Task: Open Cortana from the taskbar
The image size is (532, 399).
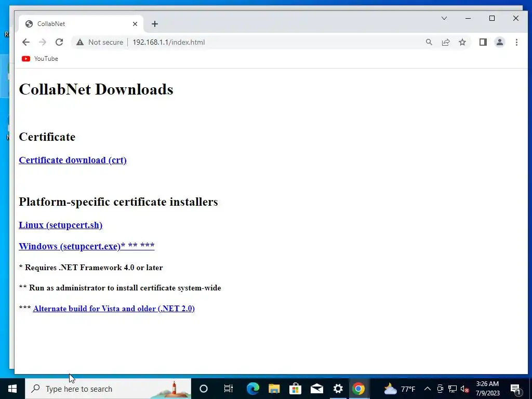Action: click(204, 389)
